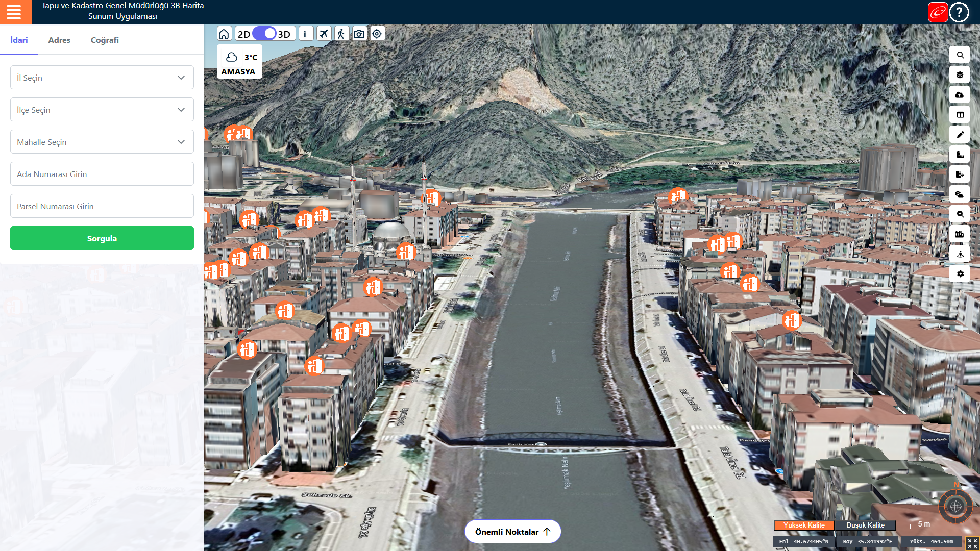This screenshot has height=551, width=980.
Task: Click the buildings icon in right toolbar
Action: (x=960, y=234)
